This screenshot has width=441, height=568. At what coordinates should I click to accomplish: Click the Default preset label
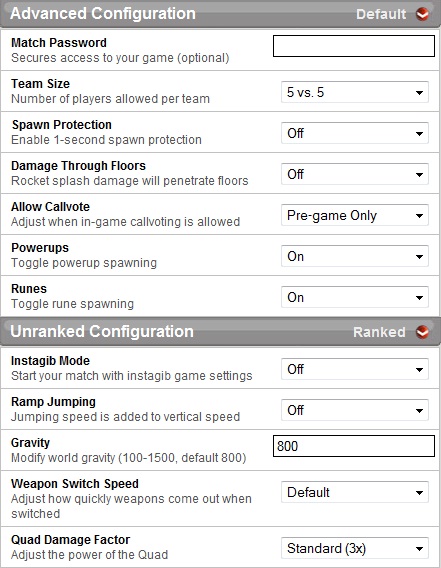(x=381, y=14)
